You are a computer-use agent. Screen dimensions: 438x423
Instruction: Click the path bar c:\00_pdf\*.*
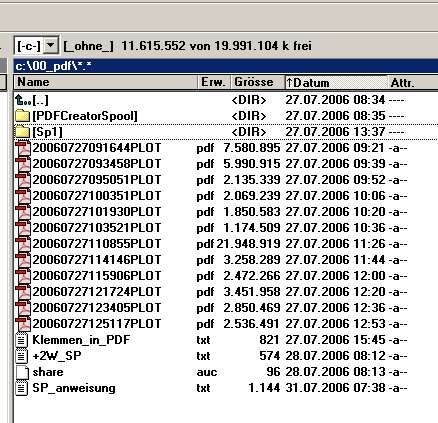point(226,66)
